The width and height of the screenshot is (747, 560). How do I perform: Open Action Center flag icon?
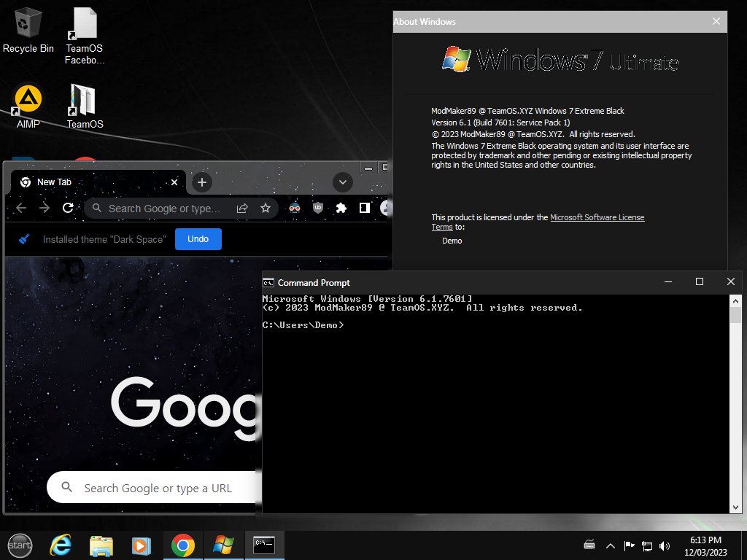[629, 545]
